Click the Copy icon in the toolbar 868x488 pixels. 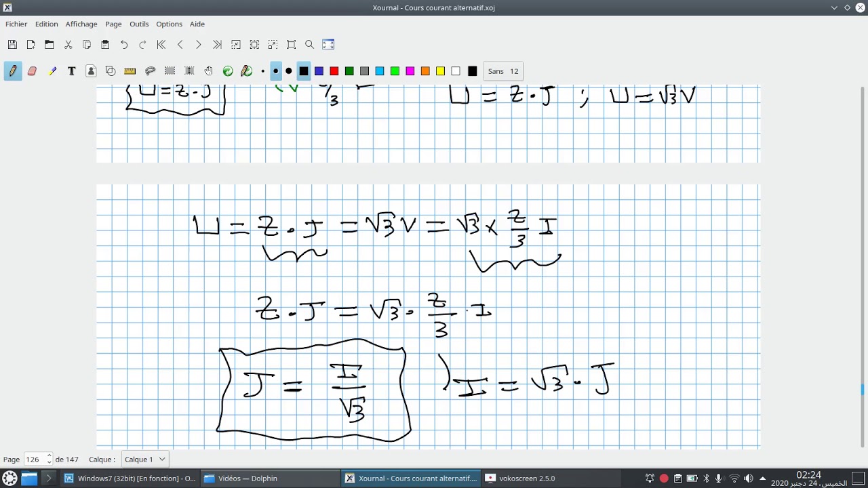(87, 45)
